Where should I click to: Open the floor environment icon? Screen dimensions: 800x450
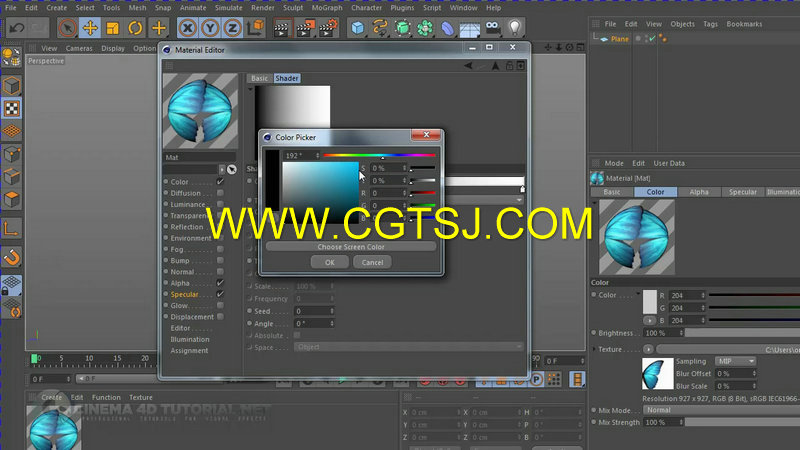[x=470, y=28]
